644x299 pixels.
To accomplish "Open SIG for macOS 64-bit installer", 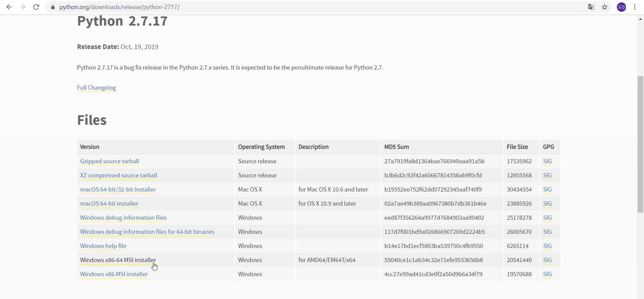I will 547,204.
